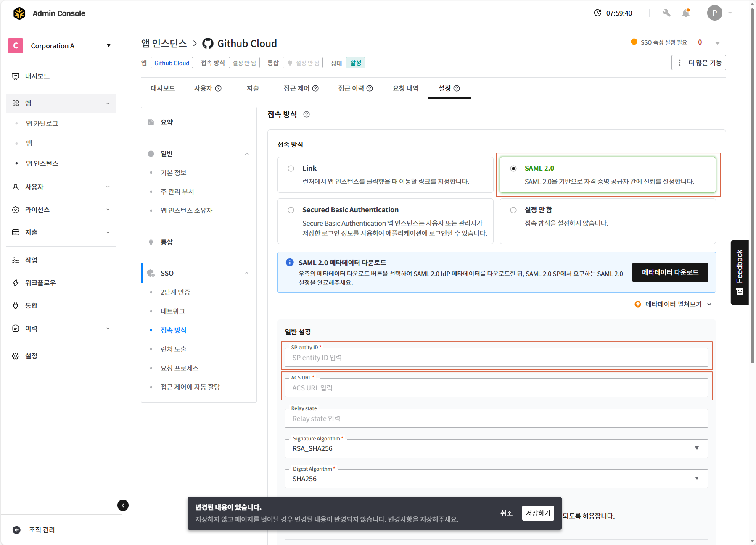This screenshot has height=545, width=756.
Task: Open the Corporation A organization selector
Action: pyautogui.click(x=61, y=46)
